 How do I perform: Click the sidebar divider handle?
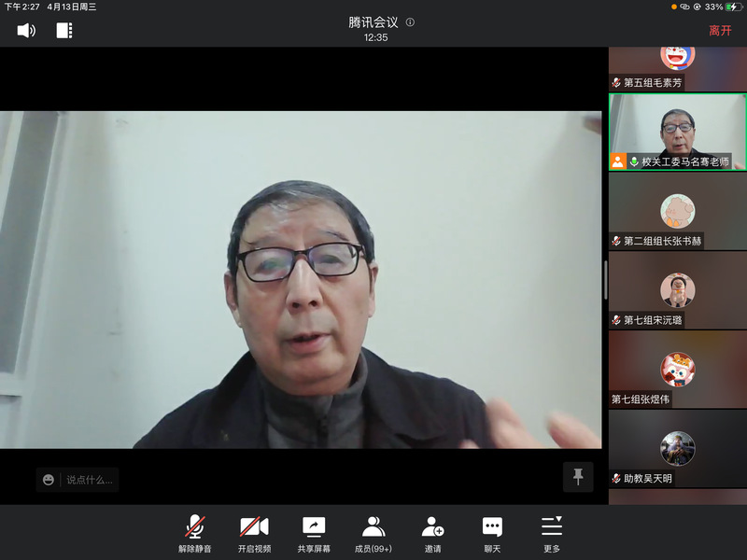pos(605,278)
